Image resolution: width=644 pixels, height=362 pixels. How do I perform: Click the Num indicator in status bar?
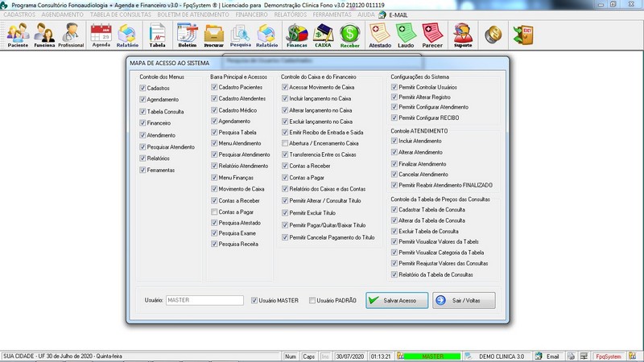[x=291, y=356]
